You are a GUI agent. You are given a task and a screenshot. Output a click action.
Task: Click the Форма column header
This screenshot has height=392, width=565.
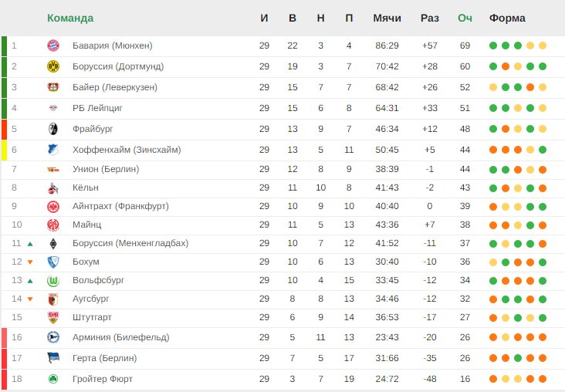click(507, 18)
